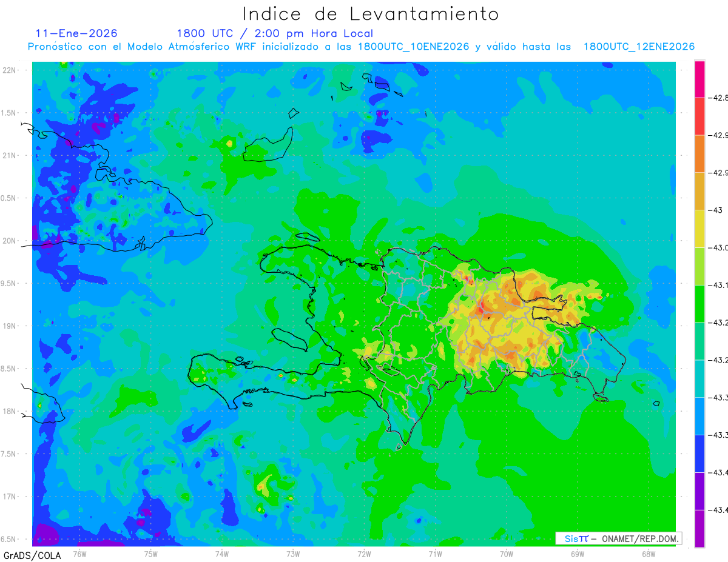Click the magenta swatch atop the color bar
Image resolution: width=728 pixels, height=562 pixels.
coord(699,79)
